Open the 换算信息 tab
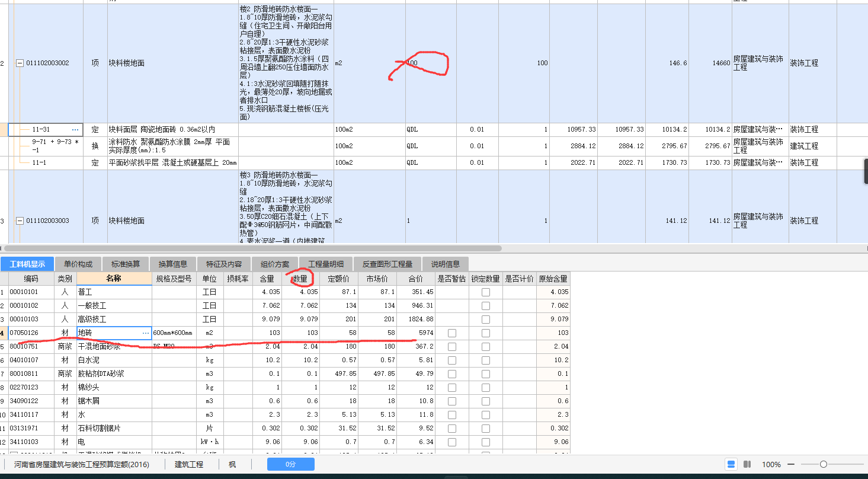Viewport: 868px width, 479px height. pyautogui.click(x=173, y=264)
